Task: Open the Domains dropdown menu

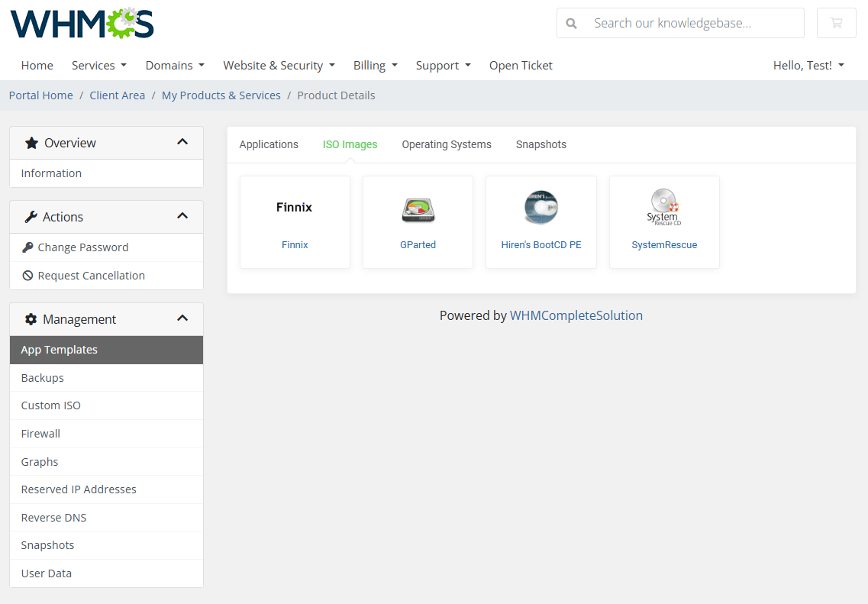Action: (x=175, y=66)
